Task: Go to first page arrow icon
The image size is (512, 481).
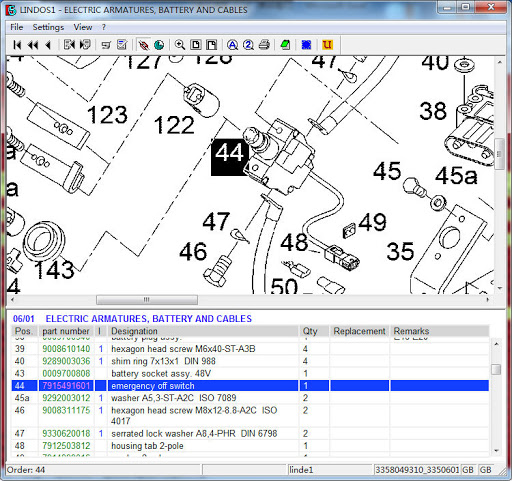Action: [17, 45]
